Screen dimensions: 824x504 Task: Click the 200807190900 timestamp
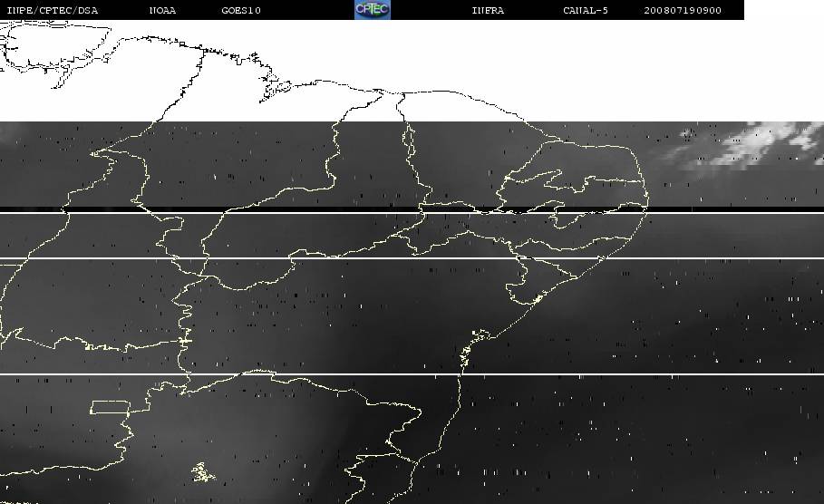pos(683,11)
